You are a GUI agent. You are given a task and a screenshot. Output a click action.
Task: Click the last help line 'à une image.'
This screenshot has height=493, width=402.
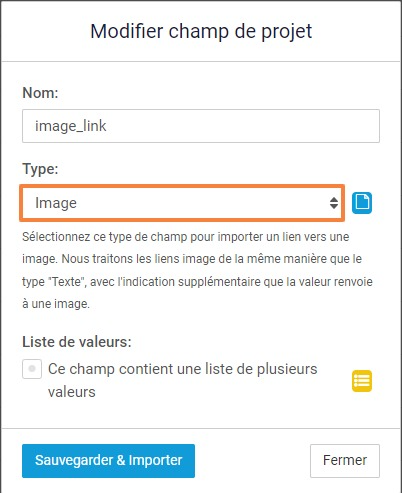pyautogui.click(x=56, y=304)
